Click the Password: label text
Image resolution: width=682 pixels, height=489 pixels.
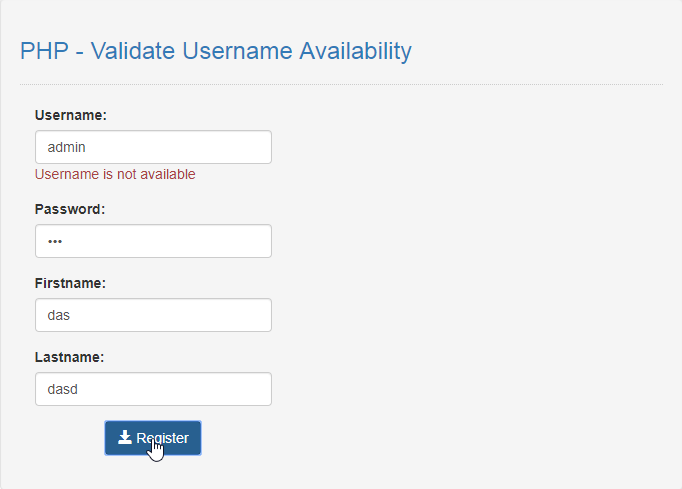[x=70, y=209]
